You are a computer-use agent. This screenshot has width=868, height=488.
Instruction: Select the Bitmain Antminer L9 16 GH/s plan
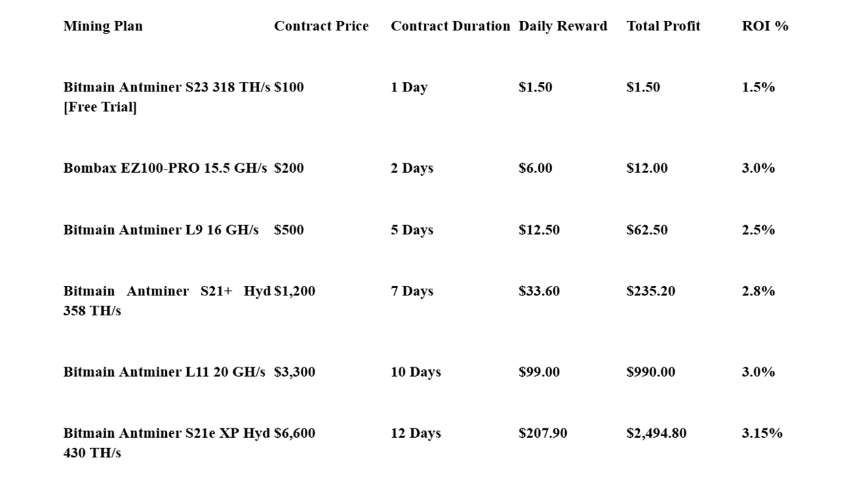pyautogui.click(x=161, y=230)
